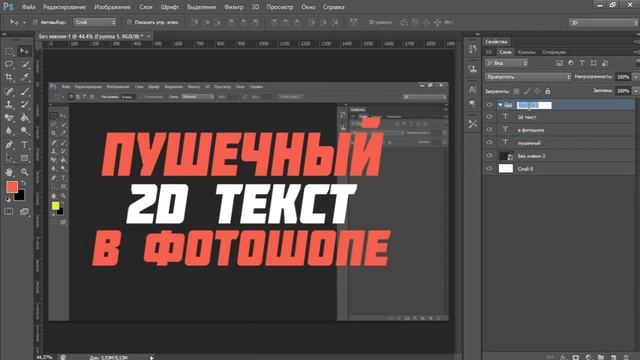The height and width of the screenshot is (360, 640).
Task: Select the Brush tool
Action: tap(25, 91)
